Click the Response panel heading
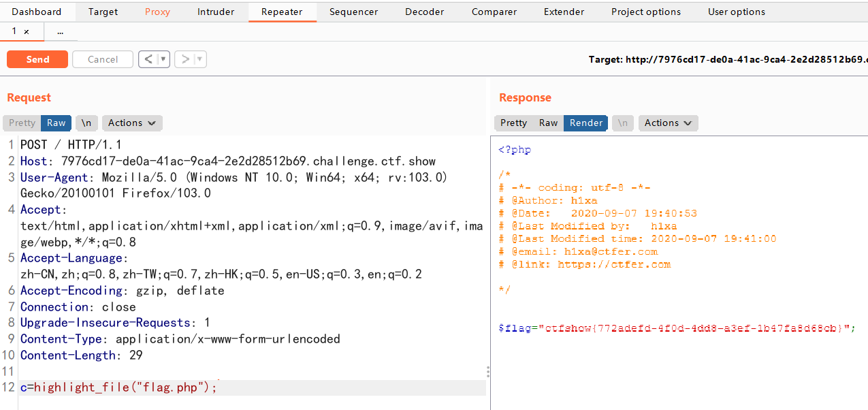This screenshot has height=410, width=868. (525, 97)
